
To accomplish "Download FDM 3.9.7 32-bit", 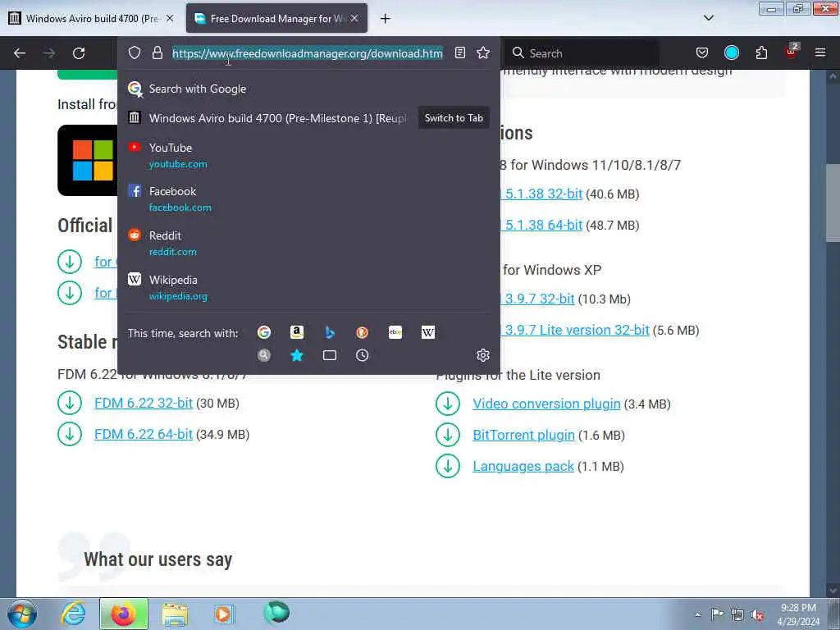I will click(x=537, y=299).
